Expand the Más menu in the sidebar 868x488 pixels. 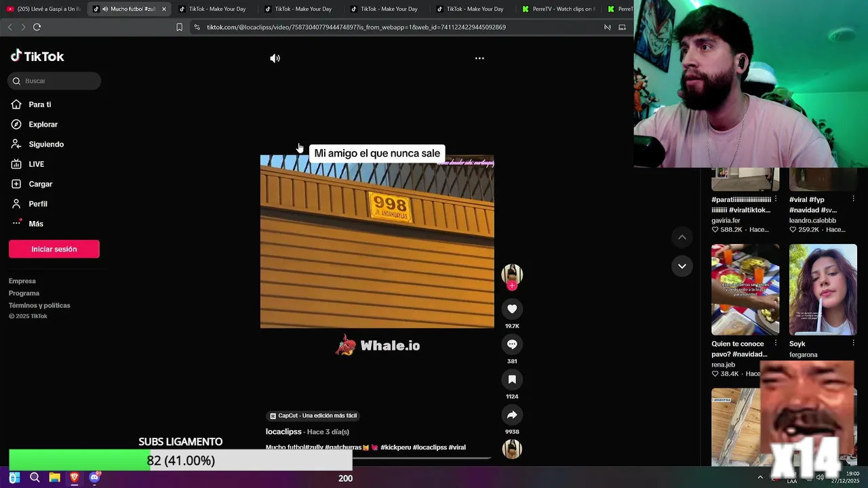click(x=27, y=224)
